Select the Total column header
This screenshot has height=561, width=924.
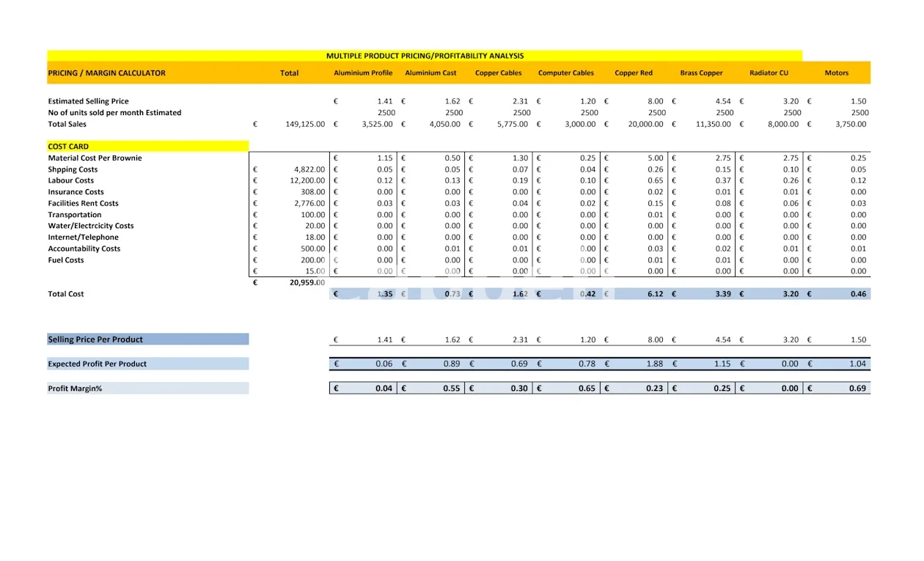click(290, 73)
